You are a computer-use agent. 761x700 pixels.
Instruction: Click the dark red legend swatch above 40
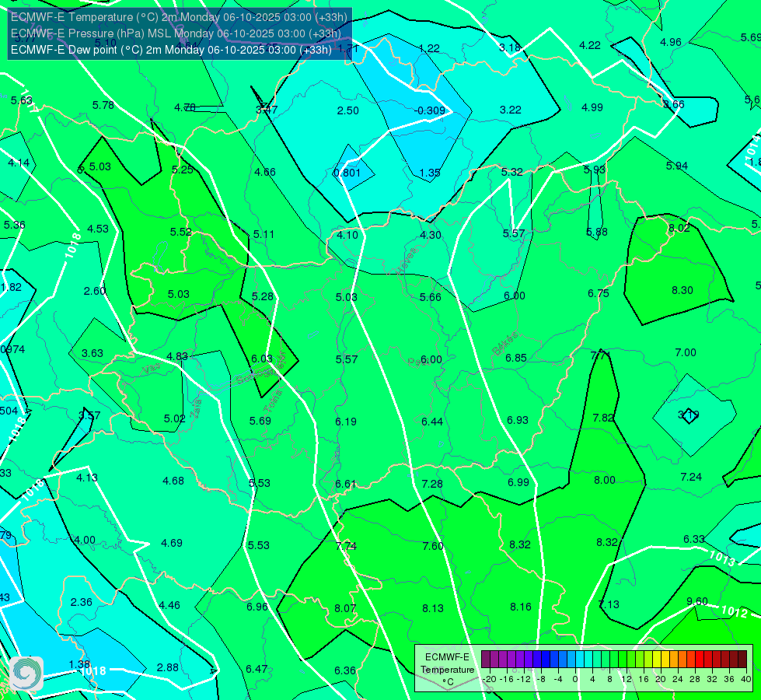(x=742, y=660)
